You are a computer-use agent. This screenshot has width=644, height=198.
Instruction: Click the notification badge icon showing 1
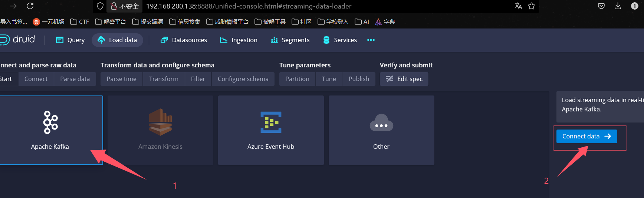pyautogui.click(x=635, y=6)
